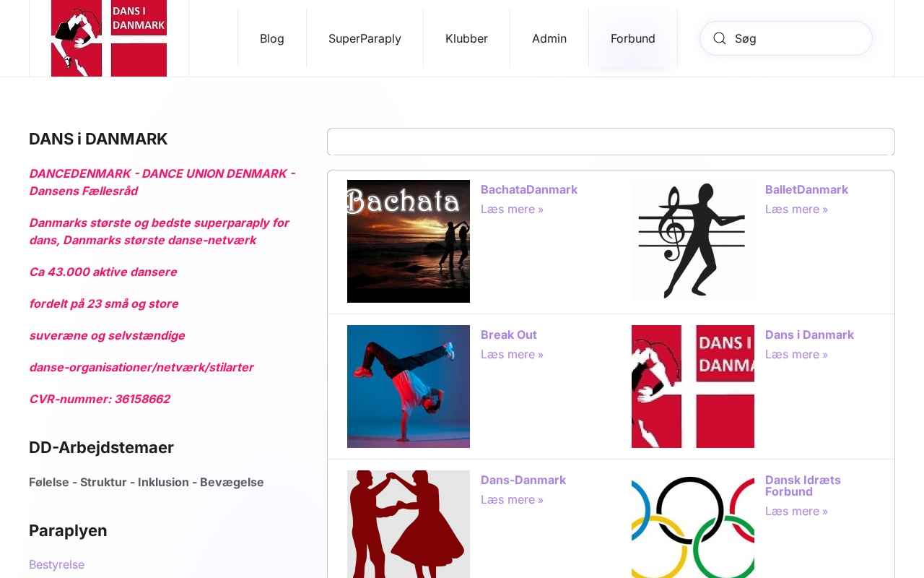Open the BachataDanmark sunset thumbnail
Viewport: 924px width, 578px height.
[x=409, y=241]
